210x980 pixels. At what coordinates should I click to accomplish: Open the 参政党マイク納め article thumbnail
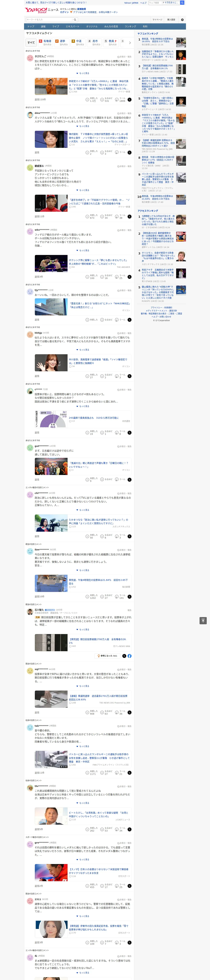51,86
